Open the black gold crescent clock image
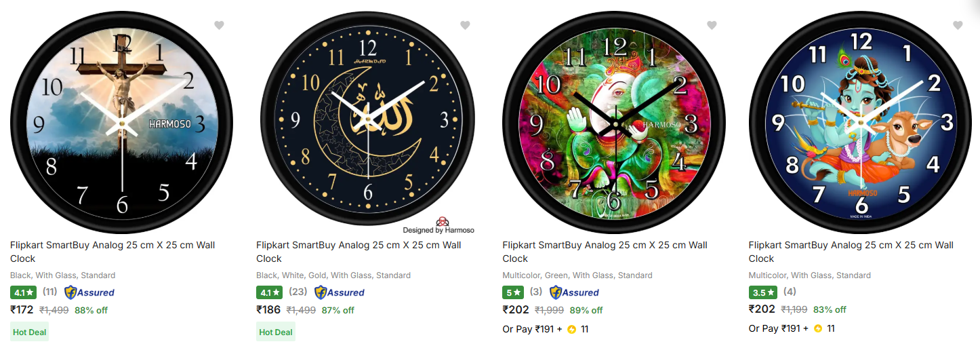980x346 pixels. [367, 122]
